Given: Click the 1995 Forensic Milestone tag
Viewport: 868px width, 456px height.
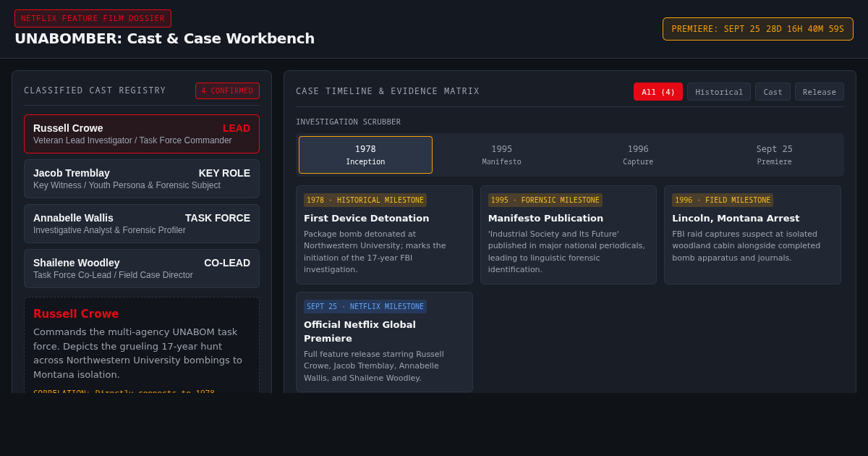Looking at the screenshot, I should tap(545, 200).
